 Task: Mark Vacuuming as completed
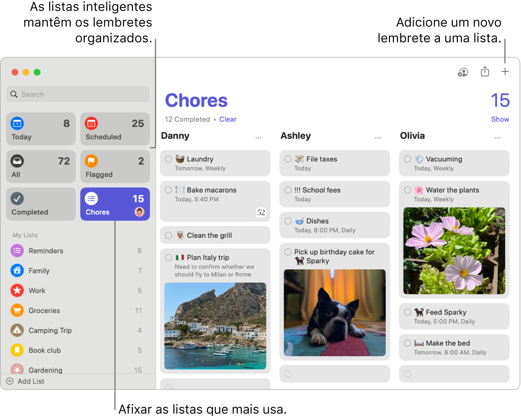pyautogui.click(x=408, y=159)
